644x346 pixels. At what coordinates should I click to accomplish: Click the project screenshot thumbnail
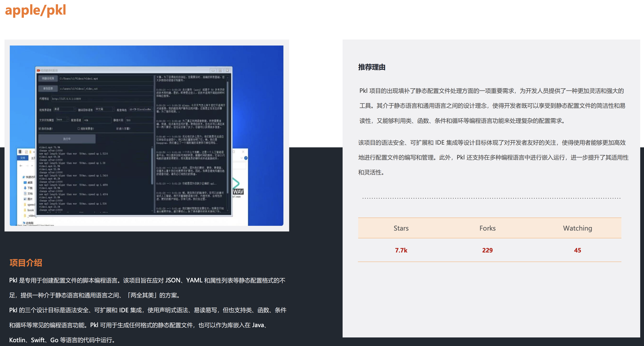pos(147,136)
